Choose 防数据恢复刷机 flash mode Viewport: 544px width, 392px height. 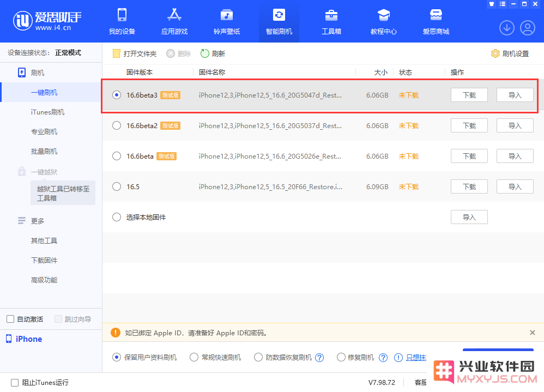point(258,357)
